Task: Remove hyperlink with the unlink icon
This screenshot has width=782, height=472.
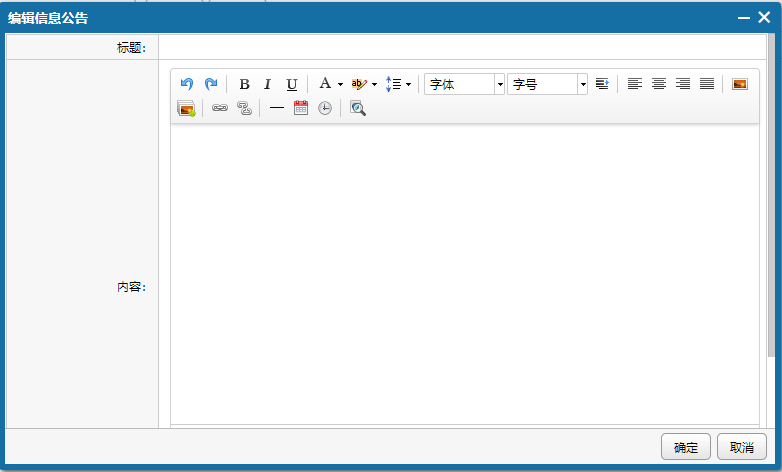Action: pos(244,108)
